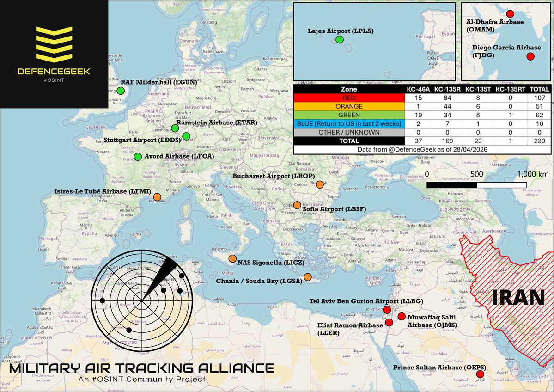
Task: Click the radar sweep graphic
Action: click(142, 301)
